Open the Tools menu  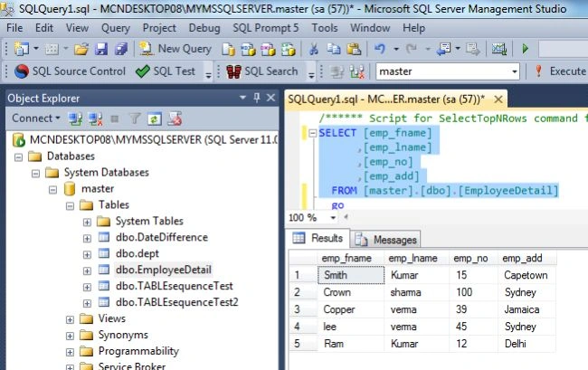click(325, 28)
